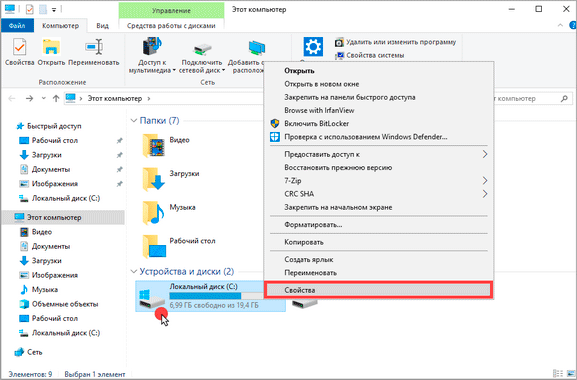
Task: Open the Видео folder icon
Action: coord(154,146)
